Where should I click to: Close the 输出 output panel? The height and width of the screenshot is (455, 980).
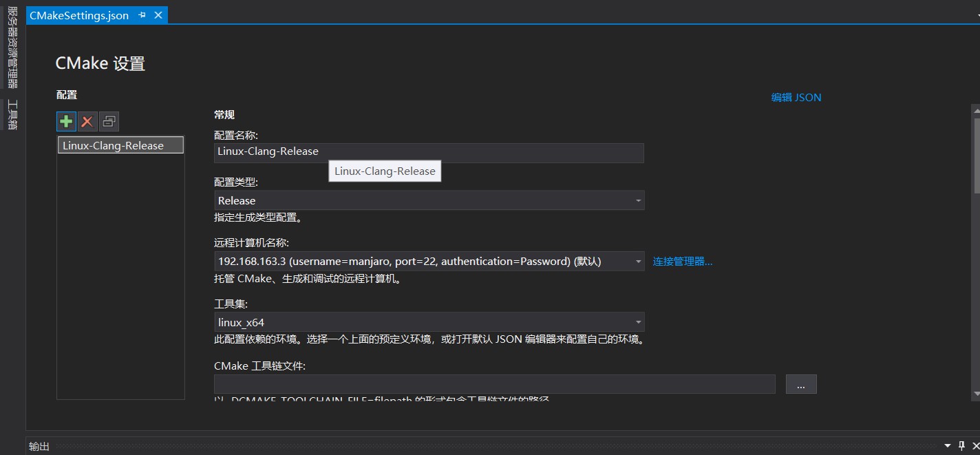click(x=974, y=446)
